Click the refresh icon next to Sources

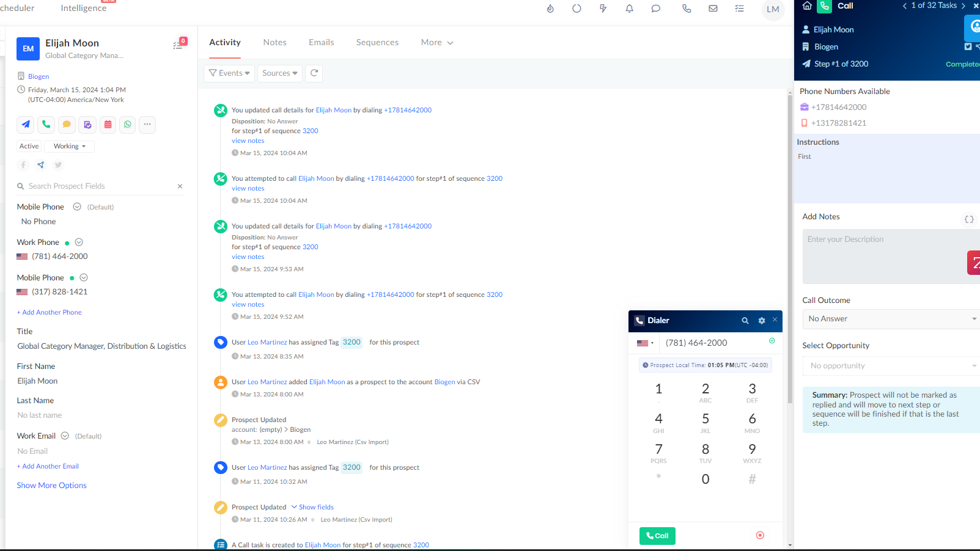click(314, 73)
